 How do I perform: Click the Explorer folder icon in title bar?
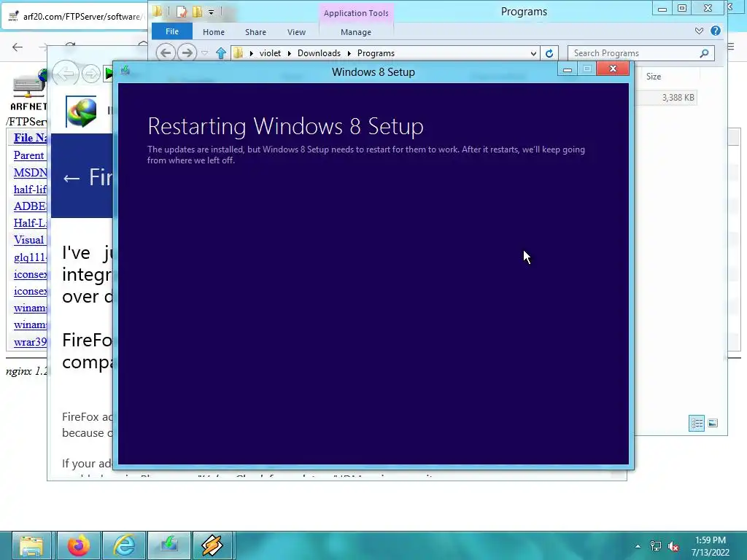pyautogui.click(x=158, y=10)
